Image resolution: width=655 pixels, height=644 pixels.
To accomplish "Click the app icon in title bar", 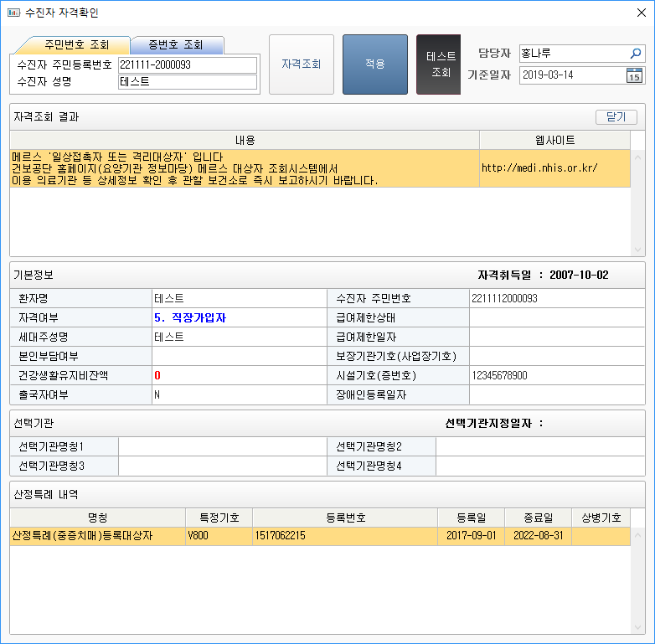I will pos(13,13).
